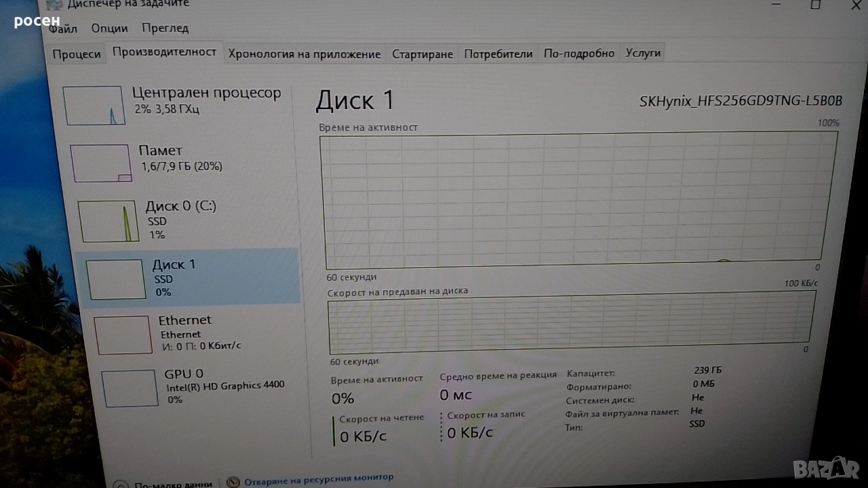The height and width of the screenshot is (488, 868).
Task: Select the Диск 0 (C:) graph thumbnail
Action: [x=108, y=222]
